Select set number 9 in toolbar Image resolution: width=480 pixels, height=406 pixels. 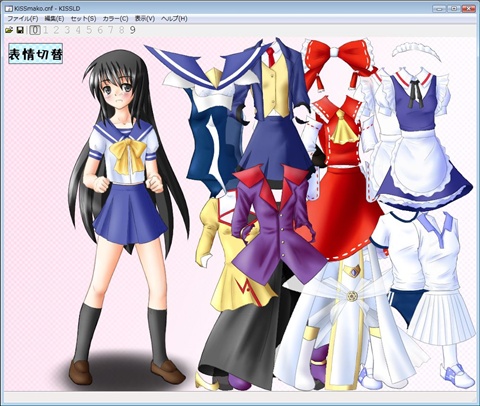tap(132, 30)
